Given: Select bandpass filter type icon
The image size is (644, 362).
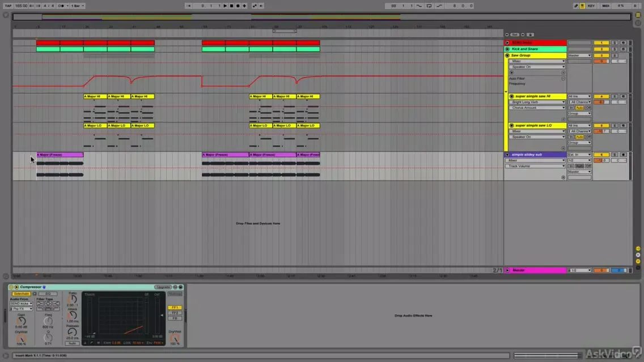Looking at the screenshot, I should [x=48, y=309].
